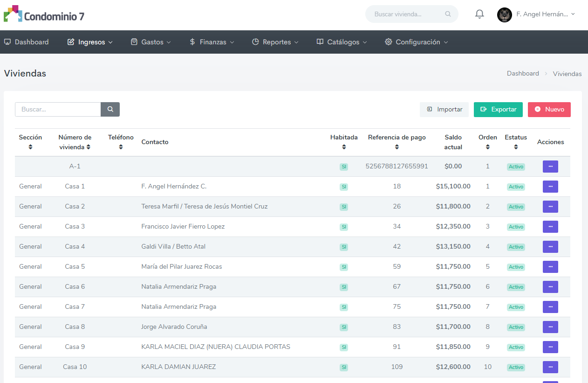This screenshot has height=383, width=588.
Task: Sort table by Estatus column
Action: point(516,147)
